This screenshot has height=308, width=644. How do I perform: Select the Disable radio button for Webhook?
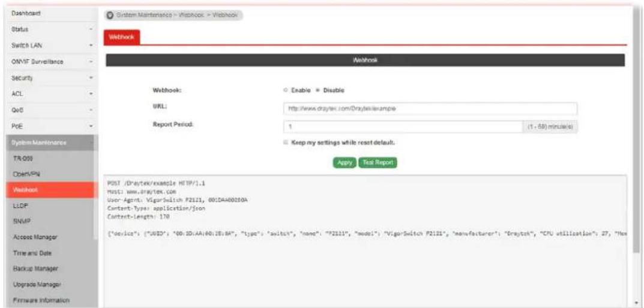coord(317,90)
